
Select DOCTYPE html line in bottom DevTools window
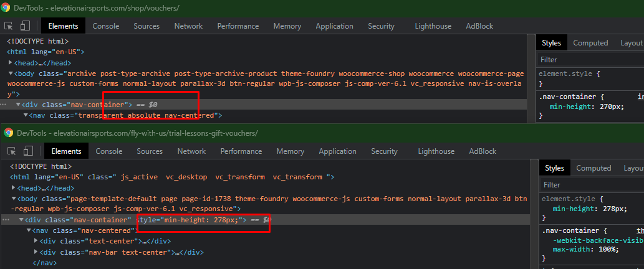tap(41, 166)
